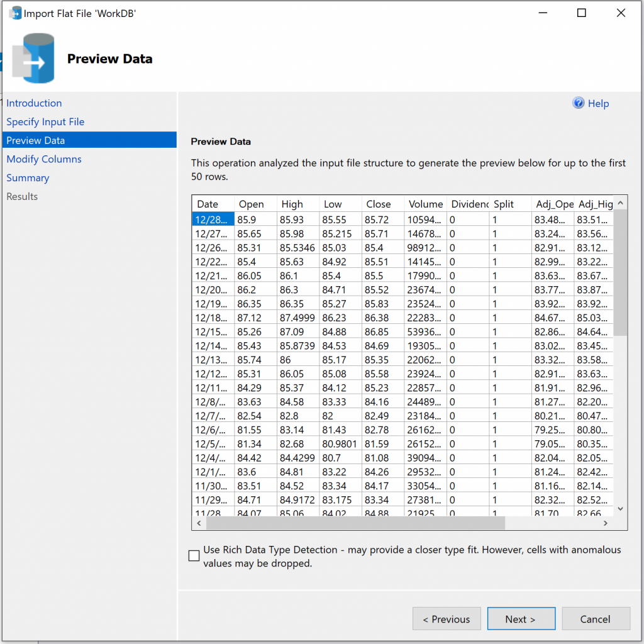Image resolution: width=644 pixels, height=644 pixels.
Task: Click the horizontal scrollbar thumb
Action: click(x=356, y=523)
